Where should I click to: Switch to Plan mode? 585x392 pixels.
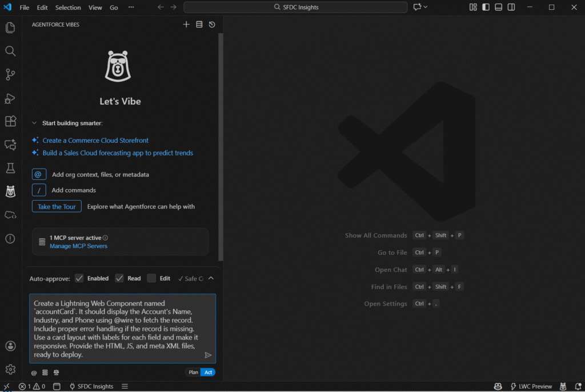tap(193, 373)
